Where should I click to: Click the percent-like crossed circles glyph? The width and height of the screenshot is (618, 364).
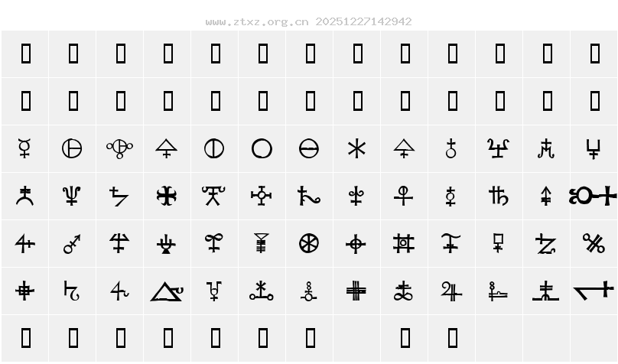coord(594,243)
